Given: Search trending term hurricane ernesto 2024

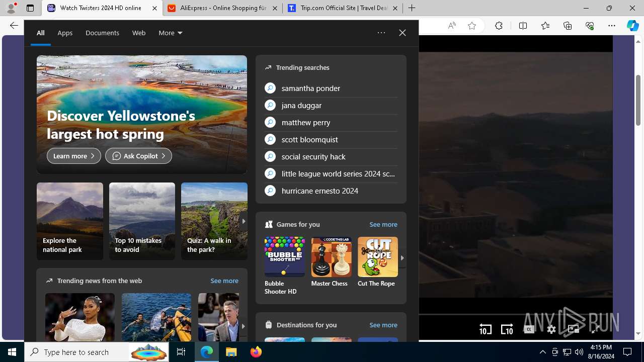Looking at the screenshot, I should 331,191.
